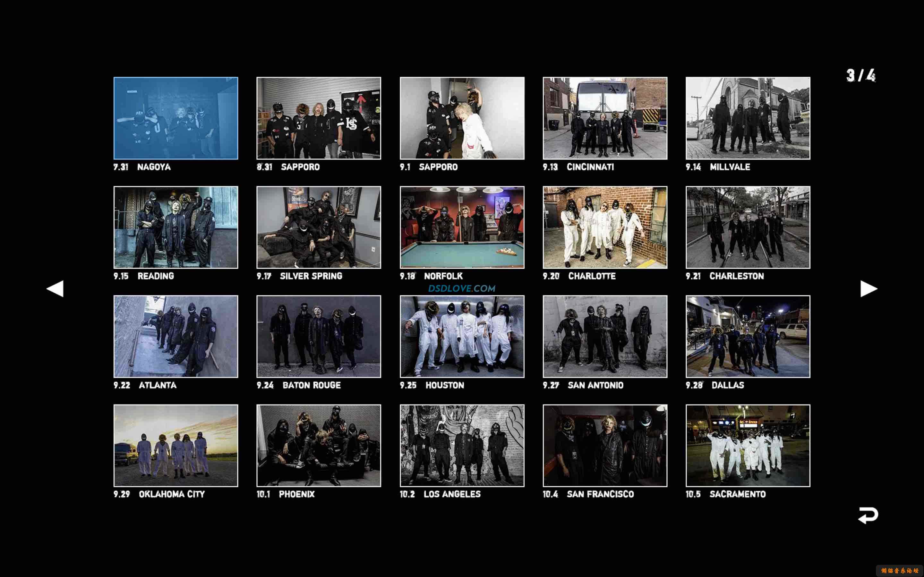The image size is (924, 577).
Task: Select the 9.1 Sapporo white coat photo
Action: (462, 118)
